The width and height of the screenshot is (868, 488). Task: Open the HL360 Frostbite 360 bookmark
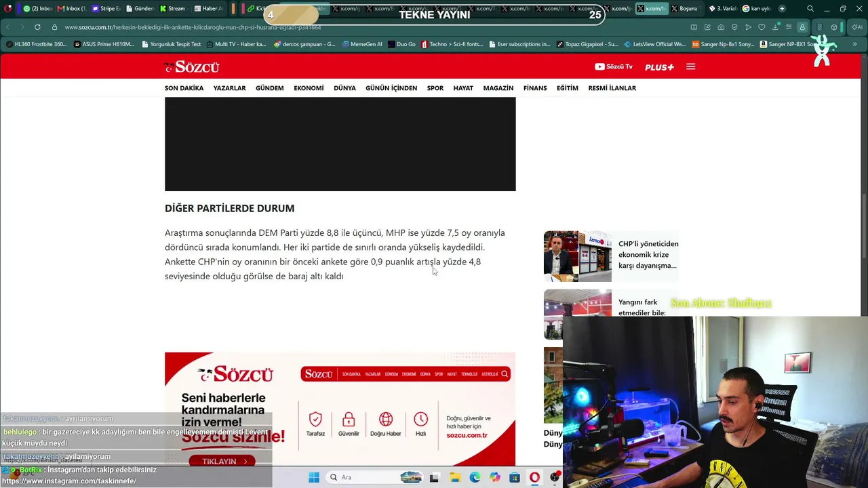[37, 44]
